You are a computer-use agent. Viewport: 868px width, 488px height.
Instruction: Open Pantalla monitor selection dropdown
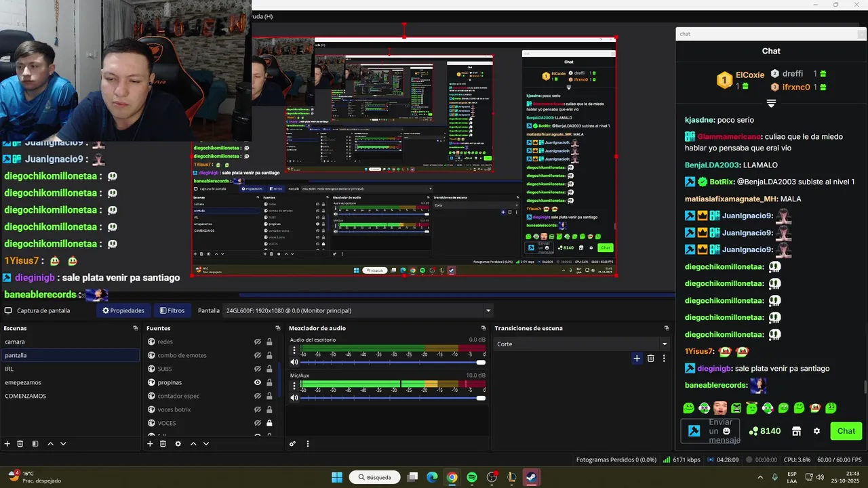click(358, 310)
